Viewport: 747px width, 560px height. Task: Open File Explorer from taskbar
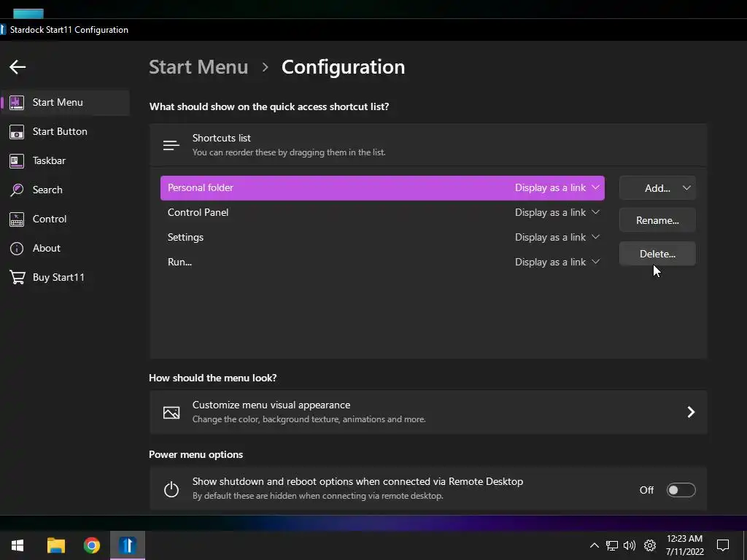[x=55, y=545]
